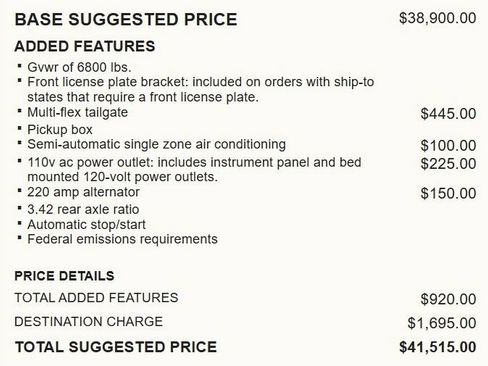The width and height of the screenshot is (488, 366).
Task: Select the TOTAL ADDED FEATURES $920.00 amount
Action: click(x=448, y=299)
